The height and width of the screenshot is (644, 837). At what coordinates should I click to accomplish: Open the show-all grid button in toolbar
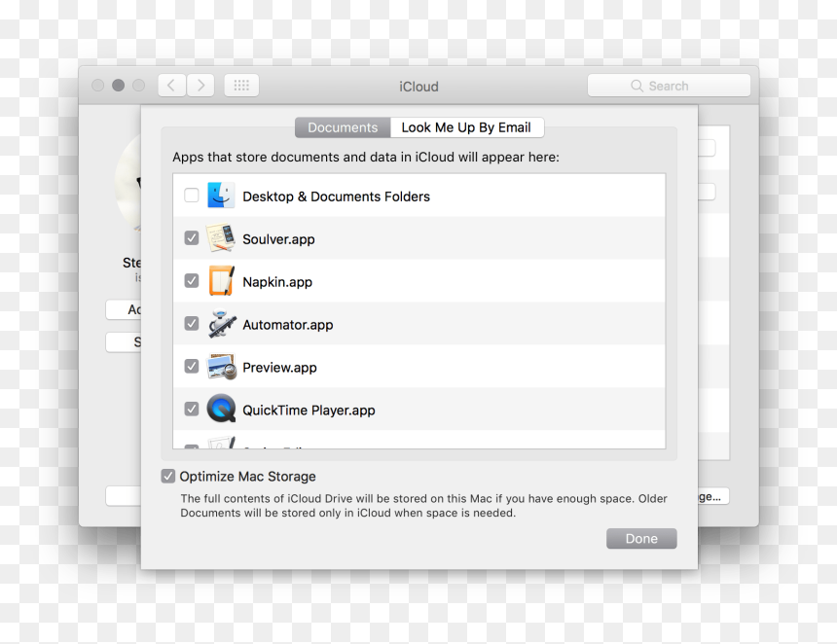click(x=241, y=86)
